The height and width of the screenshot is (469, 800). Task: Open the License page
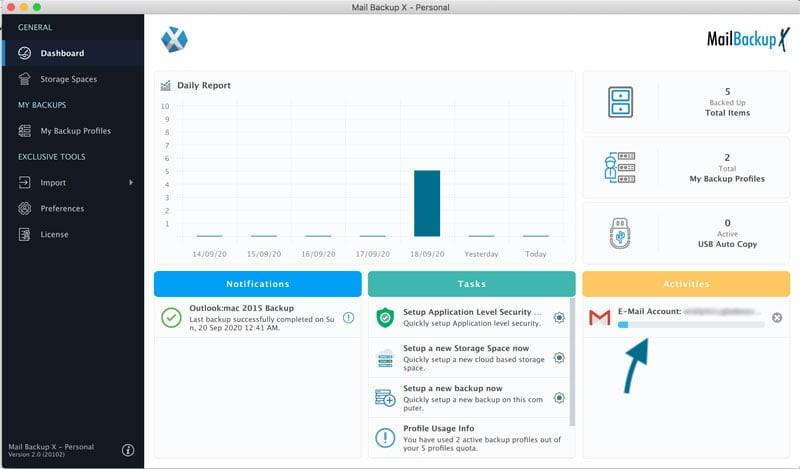click(x=73, y=234)
